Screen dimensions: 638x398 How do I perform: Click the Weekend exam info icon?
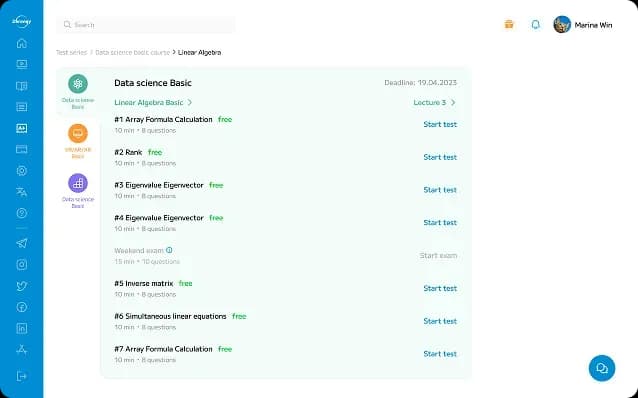pos(169,250)
